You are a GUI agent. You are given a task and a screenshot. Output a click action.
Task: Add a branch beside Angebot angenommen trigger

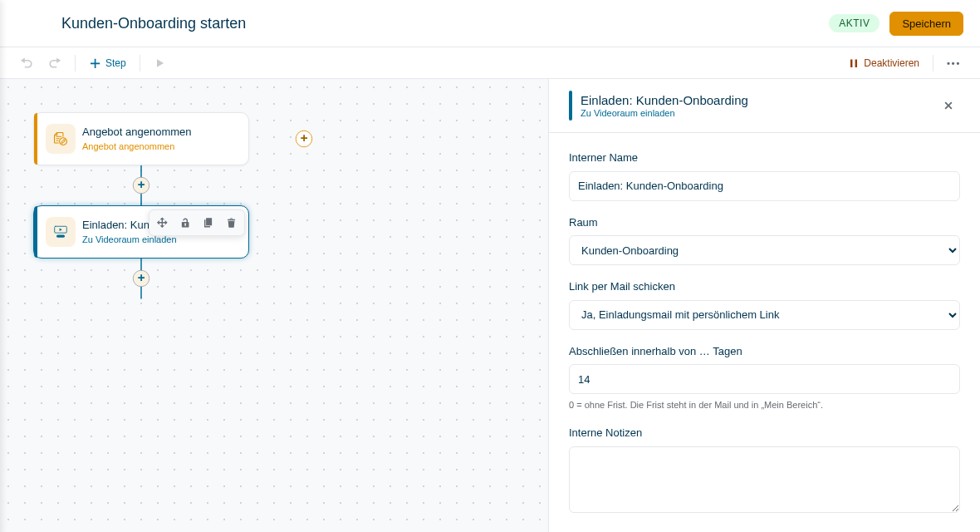[304, 138]
